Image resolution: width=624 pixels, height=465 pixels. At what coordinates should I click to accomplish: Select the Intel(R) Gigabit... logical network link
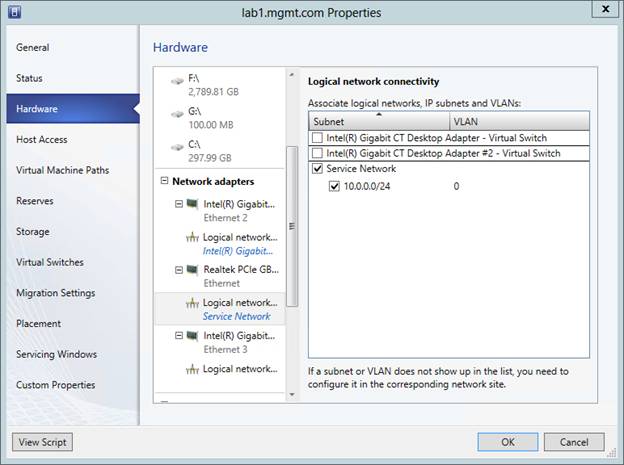[238, 251]
